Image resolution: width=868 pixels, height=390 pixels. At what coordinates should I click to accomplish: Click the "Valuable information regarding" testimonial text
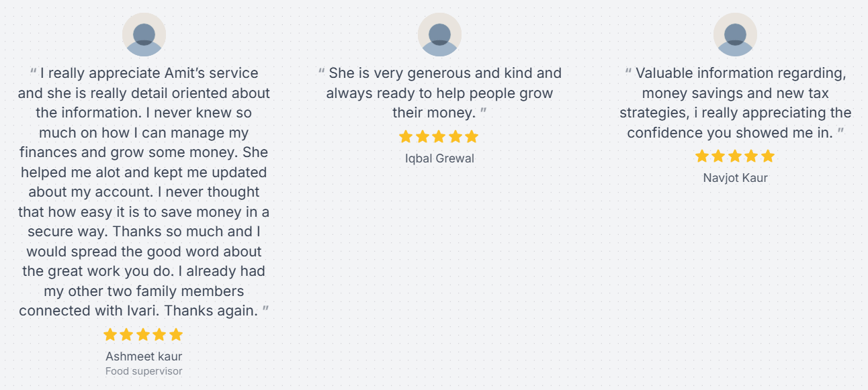coord(735,103)
